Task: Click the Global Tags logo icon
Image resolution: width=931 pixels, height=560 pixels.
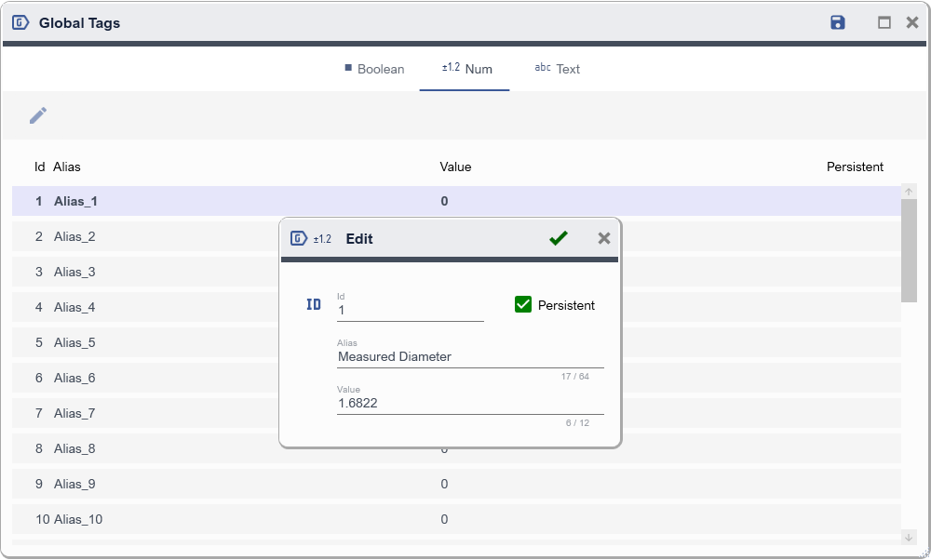Action: 20,23
